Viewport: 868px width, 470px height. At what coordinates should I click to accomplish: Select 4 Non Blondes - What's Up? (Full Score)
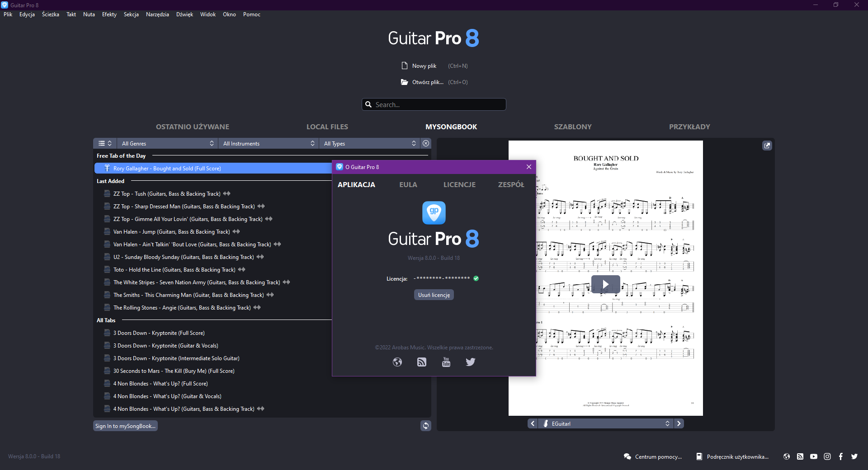(160, 383)
